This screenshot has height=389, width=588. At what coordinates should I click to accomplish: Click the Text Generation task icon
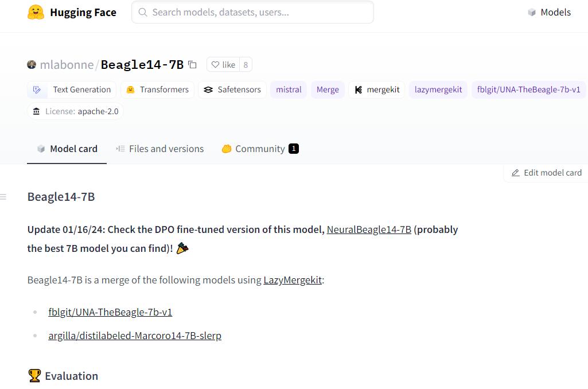pos(37,90)
